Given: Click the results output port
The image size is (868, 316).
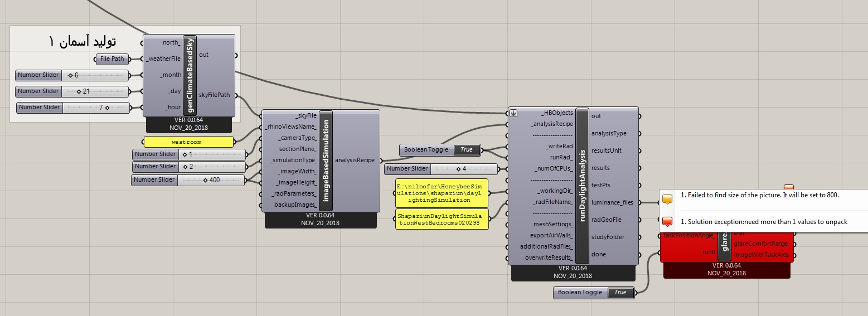Looking at the screenshot, I should tap(600, 168).
